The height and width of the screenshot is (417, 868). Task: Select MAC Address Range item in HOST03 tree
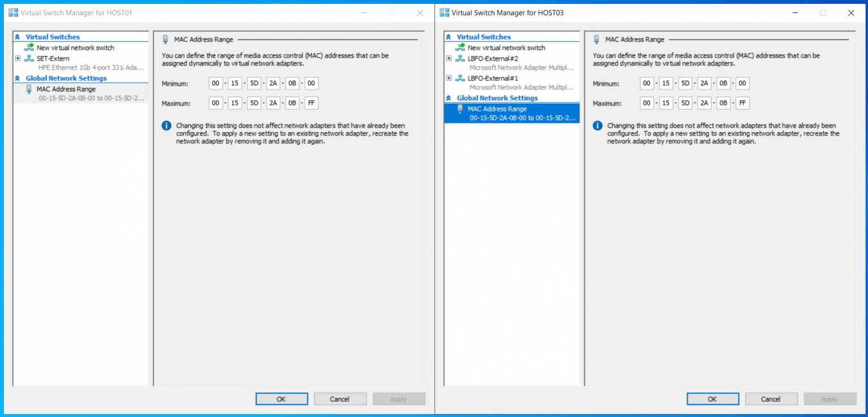click(497, 109)
